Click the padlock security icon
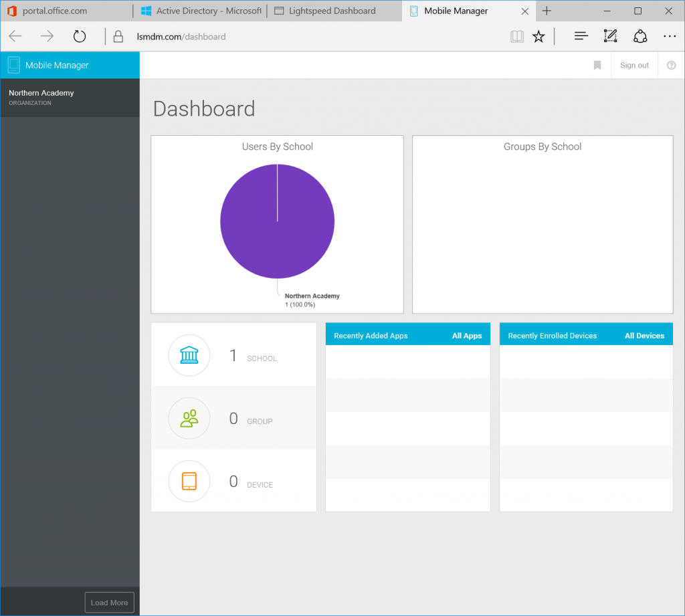 [118, 36]
